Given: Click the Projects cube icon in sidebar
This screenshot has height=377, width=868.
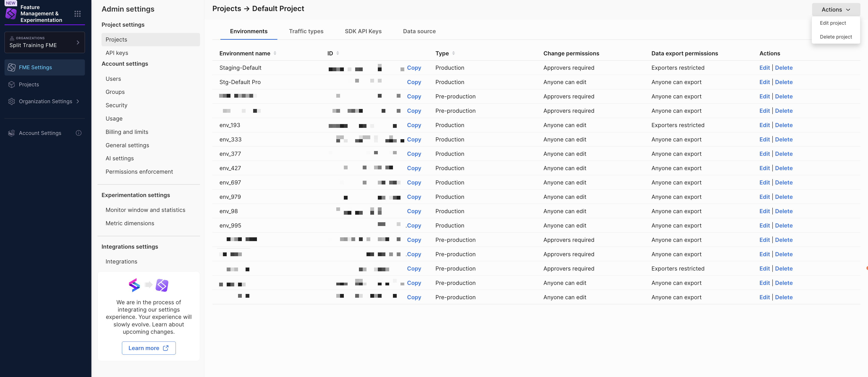Looking at the screenshot, I should click(x=11, y=85).
